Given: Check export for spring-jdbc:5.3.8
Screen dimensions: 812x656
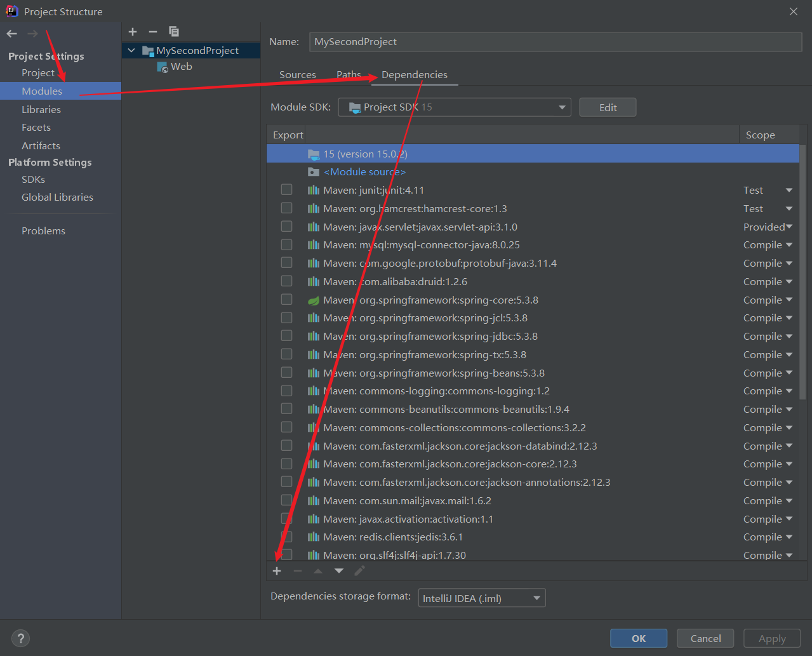Looking at the screenshot, I should (x=287, y=336).
